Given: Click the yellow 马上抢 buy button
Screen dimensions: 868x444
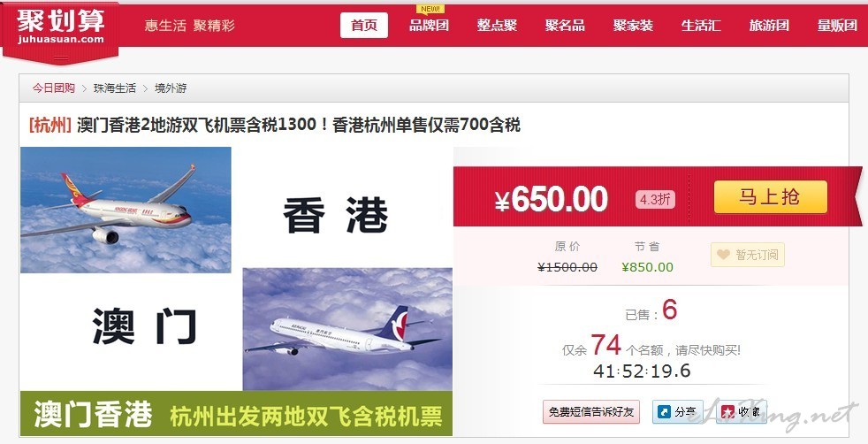Looking at the screenshot, I should pos(771,197).
